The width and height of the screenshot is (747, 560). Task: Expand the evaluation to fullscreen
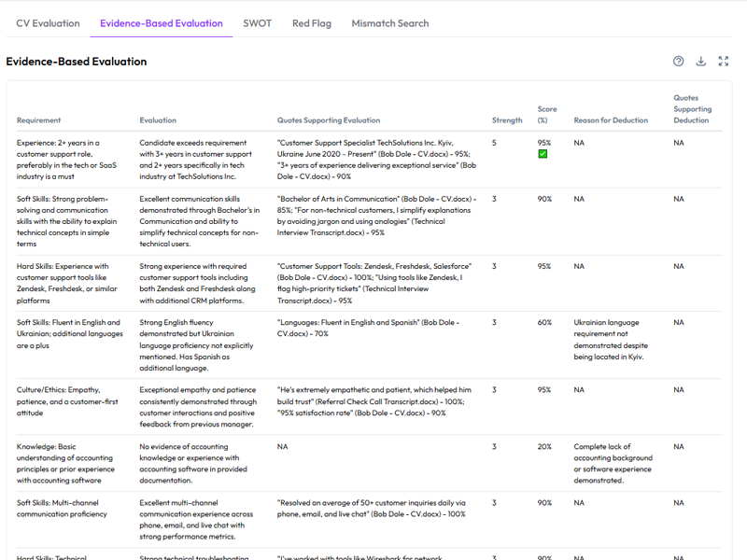(724, 62)
